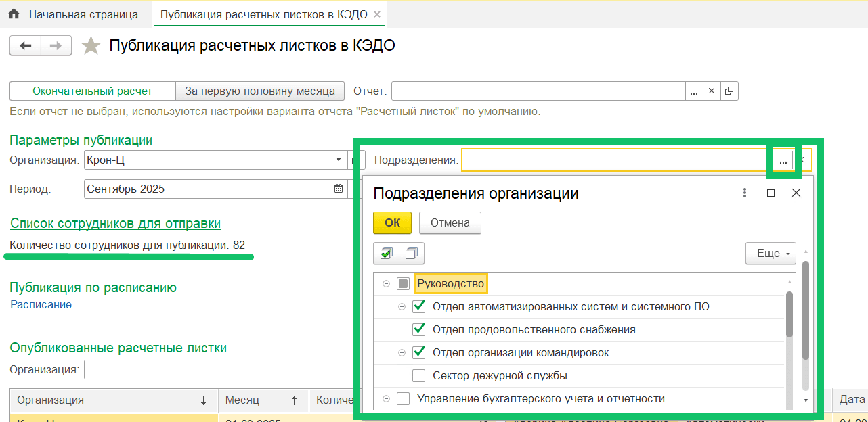Screen dimensions: 868x422
Task: Open the Отчет field in a new window
Action: (x=729, y=91)
